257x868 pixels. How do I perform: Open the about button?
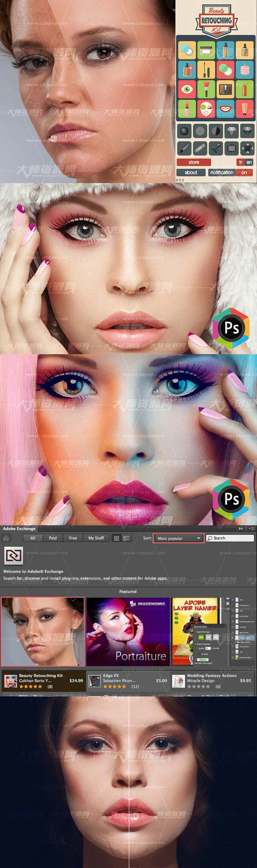coord(191,172)
